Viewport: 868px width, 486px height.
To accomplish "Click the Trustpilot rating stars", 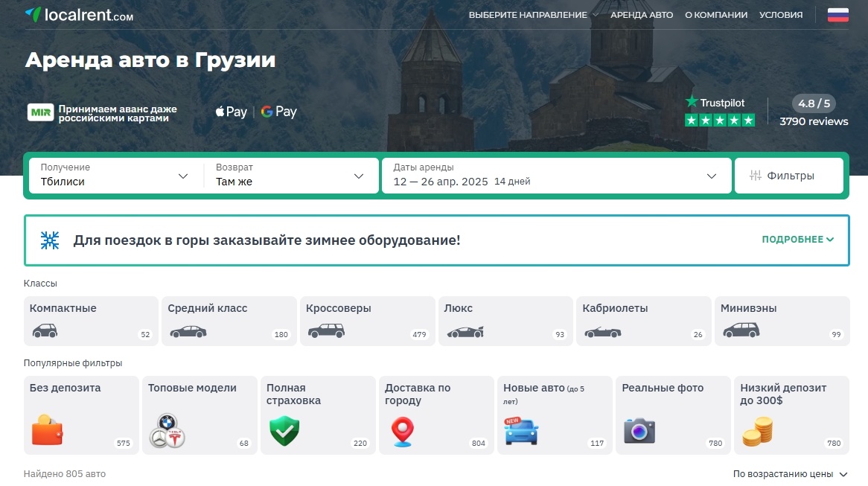I will [719, 119].
